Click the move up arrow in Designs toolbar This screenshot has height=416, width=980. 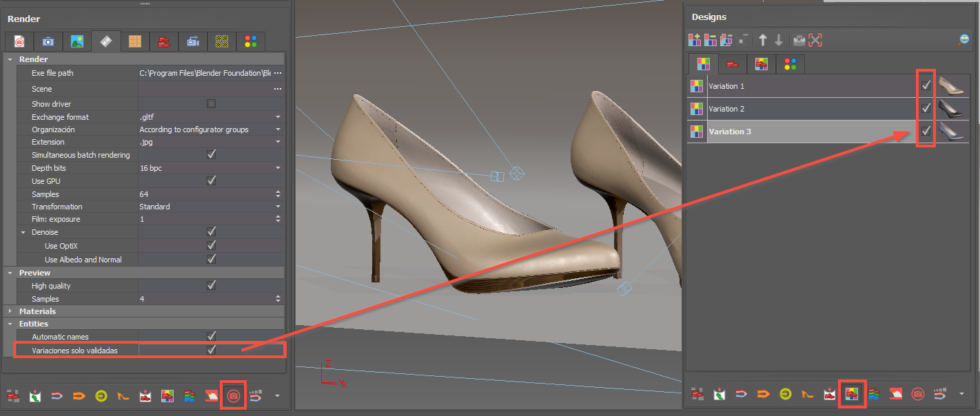click(x=762, y=41)
